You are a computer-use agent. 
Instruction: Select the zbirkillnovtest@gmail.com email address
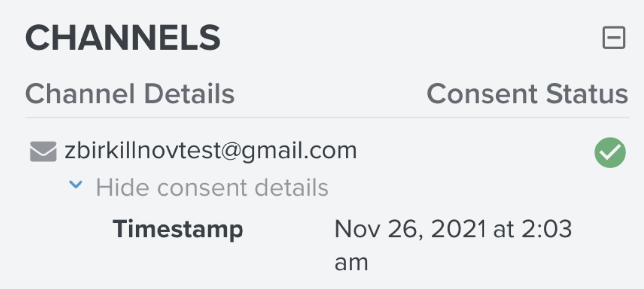tap(211, 150)
